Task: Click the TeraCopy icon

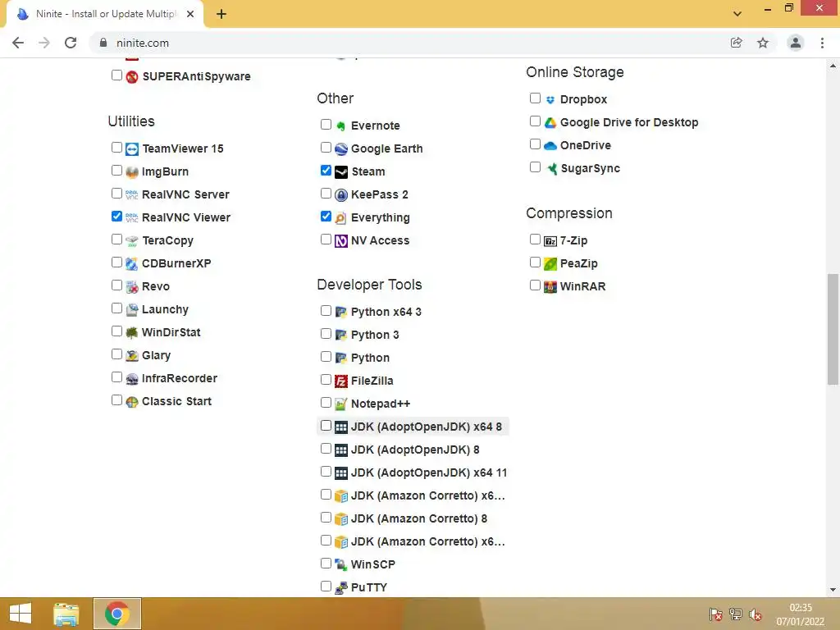Action: 132,241
